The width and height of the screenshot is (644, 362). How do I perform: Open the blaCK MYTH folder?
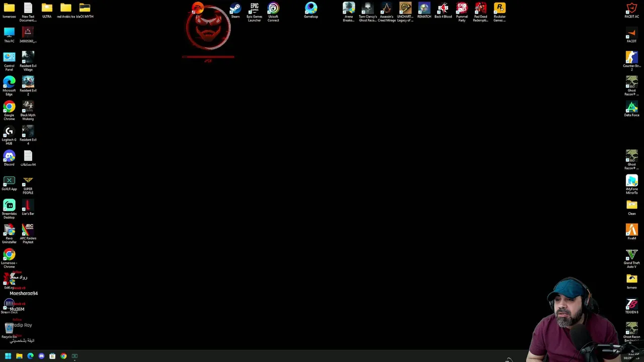(x=85, y=11)
